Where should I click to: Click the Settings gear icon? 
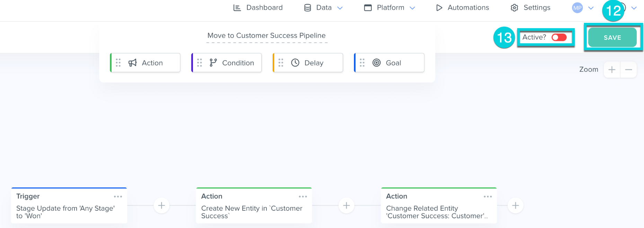pos(514,8)
